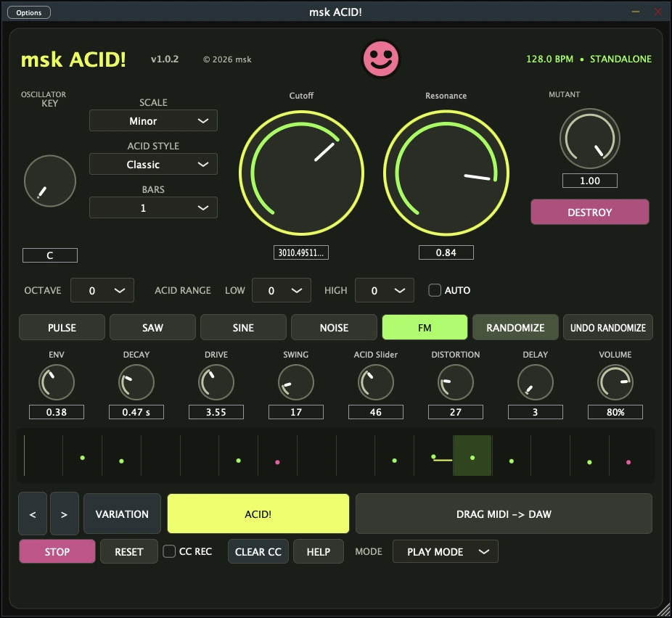672x618 pixels.
Task: Click the yellow ACID! generate button
Action: (258, 514)
